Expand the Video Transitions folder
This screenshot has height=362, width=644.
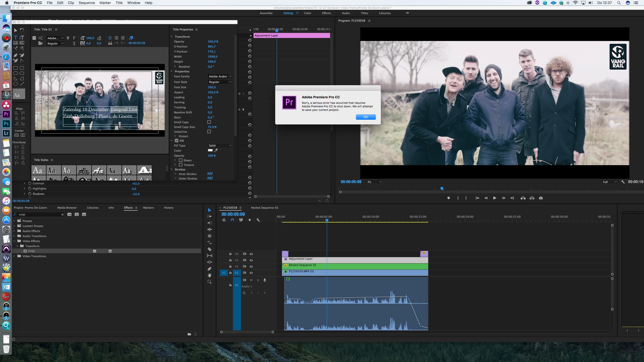(14, 256)
